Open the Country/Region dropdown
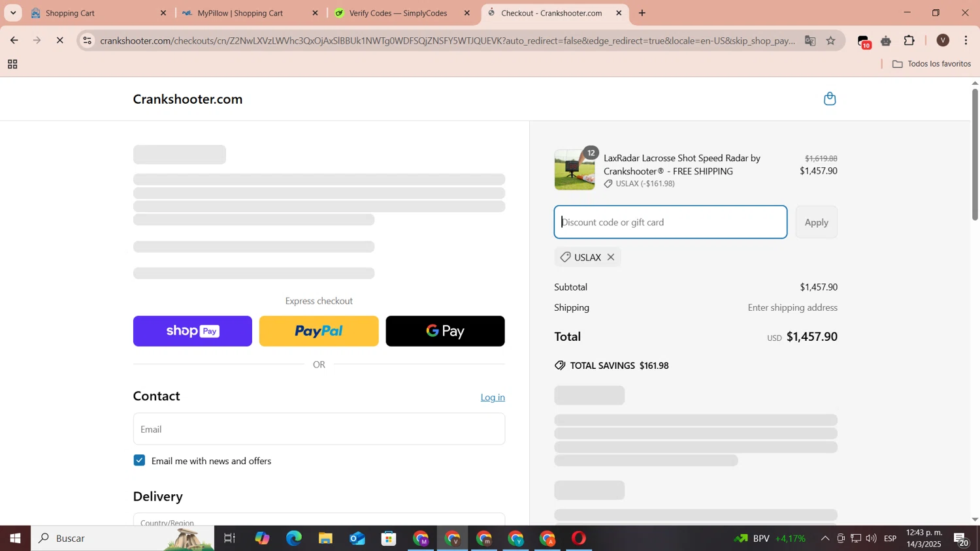980x551 pixels. pyautogui.click(x=319, y=520)
